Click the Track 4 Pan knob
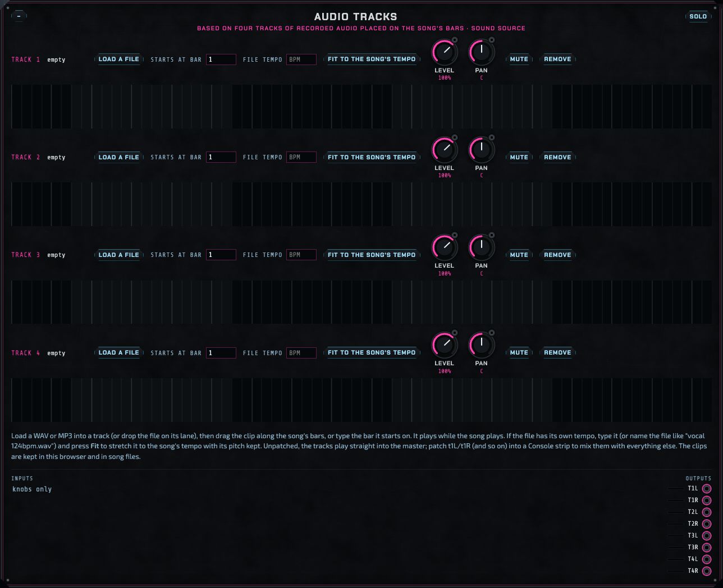723x588 pixels. 481,346
